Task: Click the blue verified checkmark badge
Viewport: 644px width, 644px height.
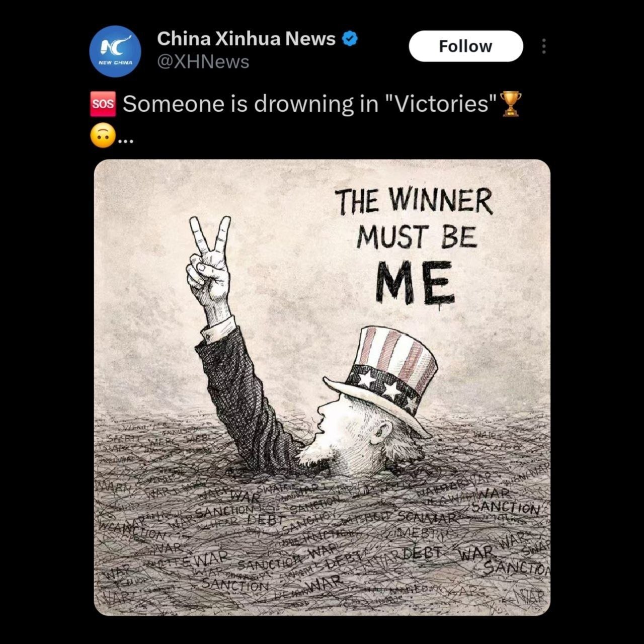Action: point(350,38)
